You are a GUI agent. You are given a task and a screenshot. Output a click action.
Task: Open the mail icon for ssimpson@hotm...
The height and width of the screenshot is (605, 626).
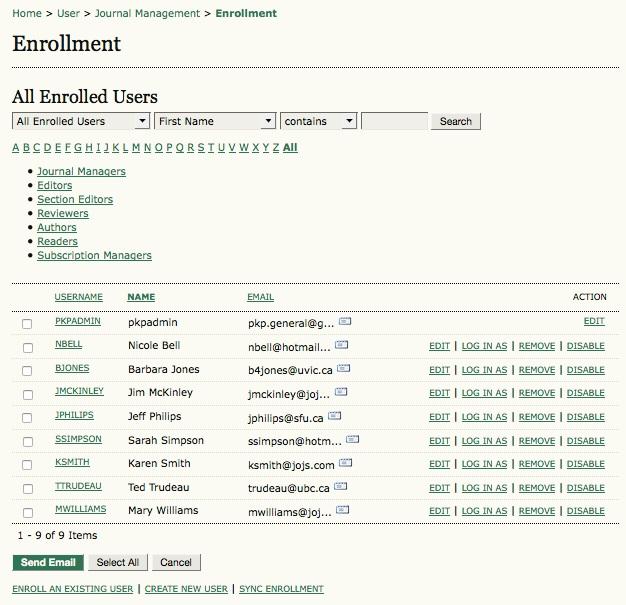point(352,439)
